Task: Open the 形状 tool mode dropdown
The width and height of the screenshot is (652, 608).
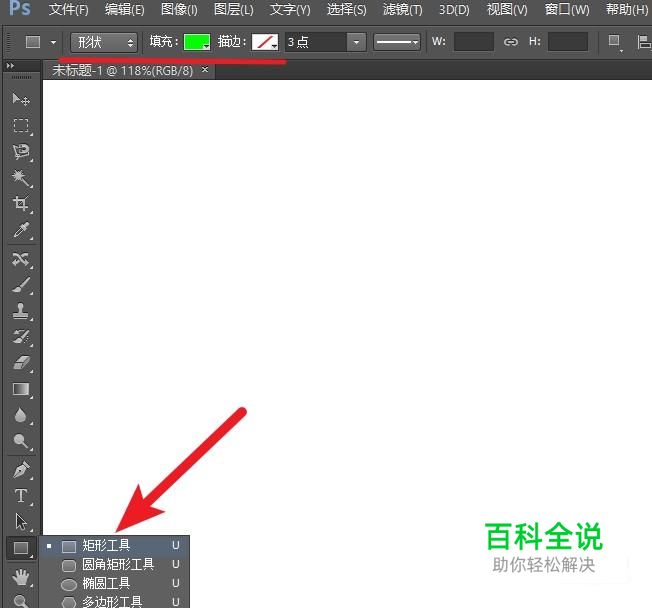Action: tap(104, 42)
